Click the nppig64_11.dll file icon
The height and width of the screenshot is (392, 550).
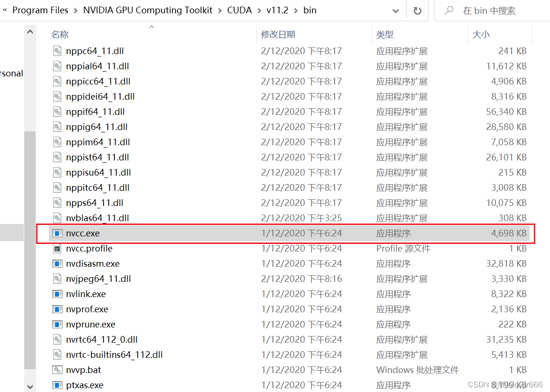click(x=57, y=127)
